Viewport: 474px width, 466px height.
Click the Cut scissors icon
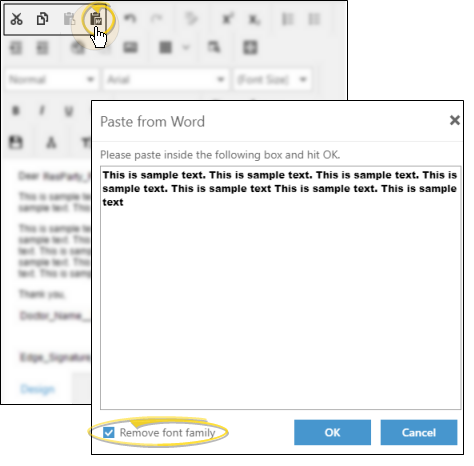point(16,19)
